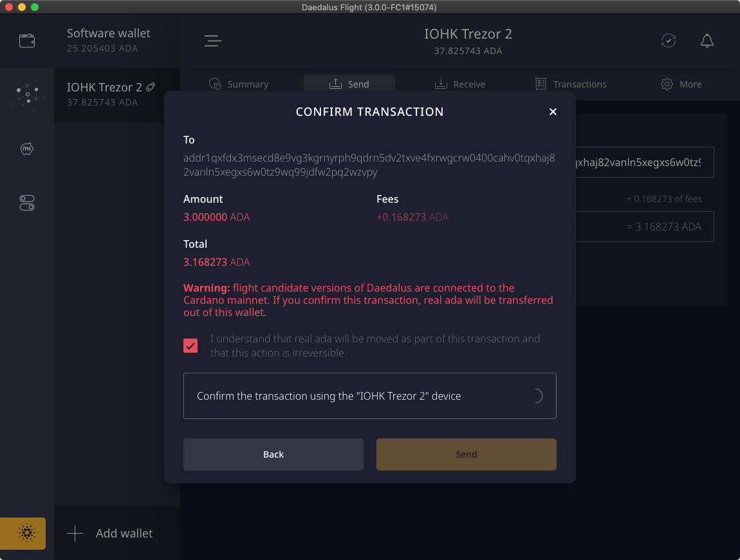Switch to the Send tab

349,84
